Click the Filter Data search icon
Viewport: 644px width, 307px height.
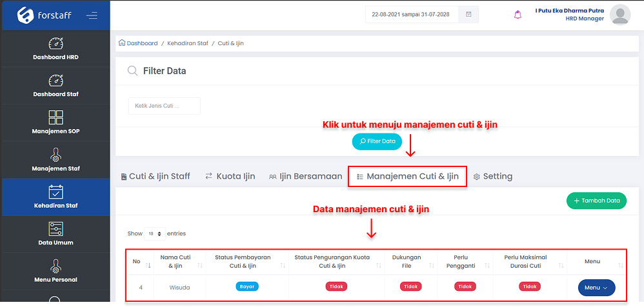(133, 71)
